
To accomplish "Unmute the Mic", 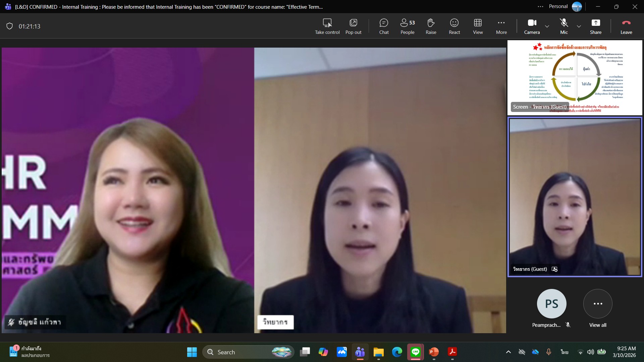I will [x=564, y=26].
